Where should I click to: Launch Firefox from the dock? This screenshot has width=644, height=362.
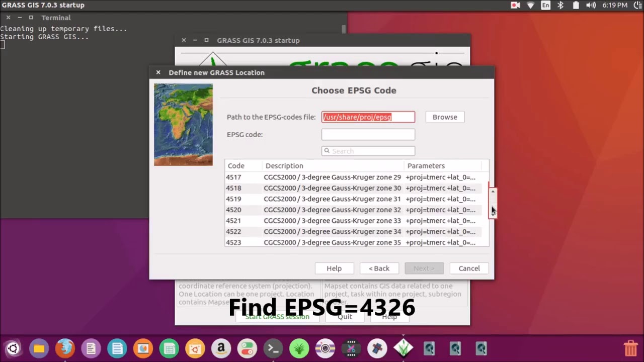point(65,348)
